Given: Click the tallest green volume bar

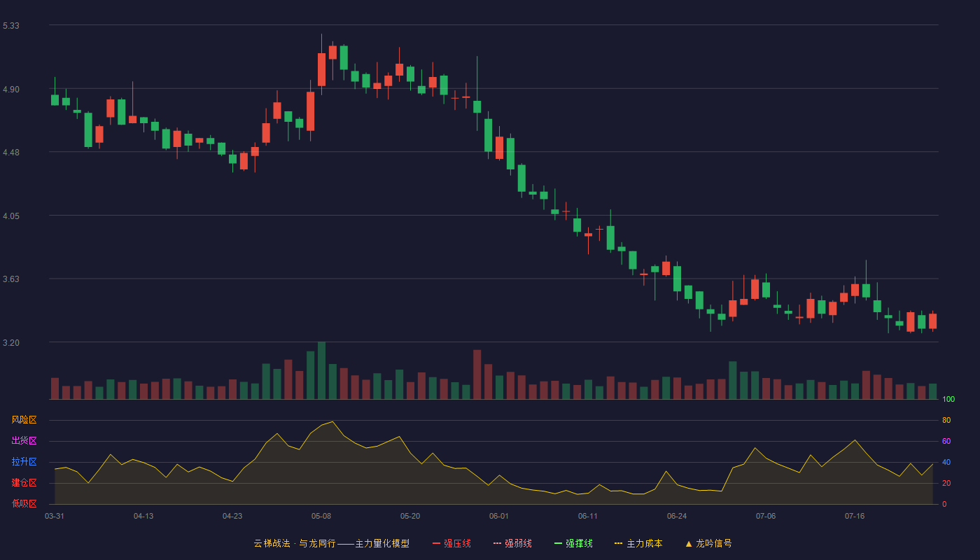Looking at the screenshot, I should [x=321, y=370].
